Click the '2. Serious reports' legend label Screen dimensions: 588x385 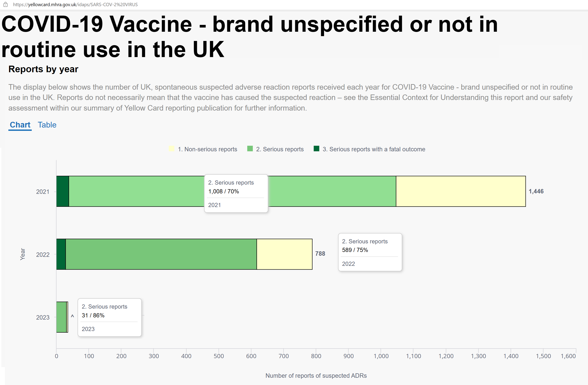pos(280,149)
